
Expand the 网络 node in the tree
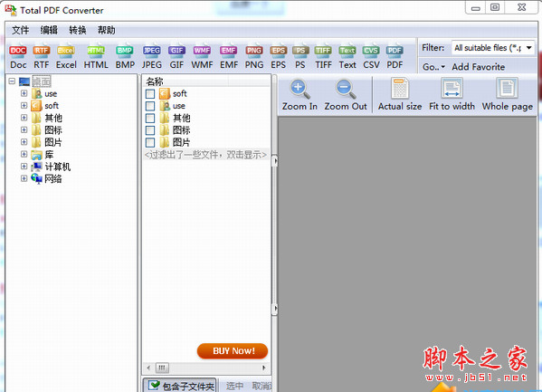tap(24, 178)
